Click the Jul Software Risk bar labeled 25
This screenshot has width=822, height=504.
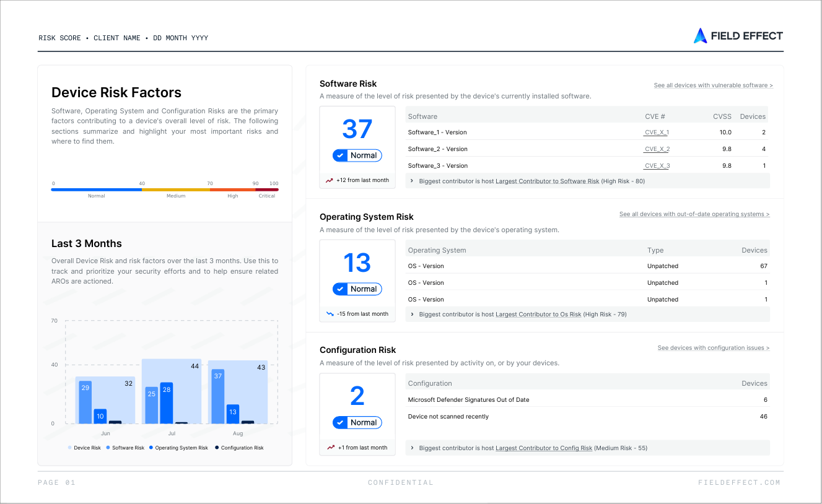tap(152, 405)
